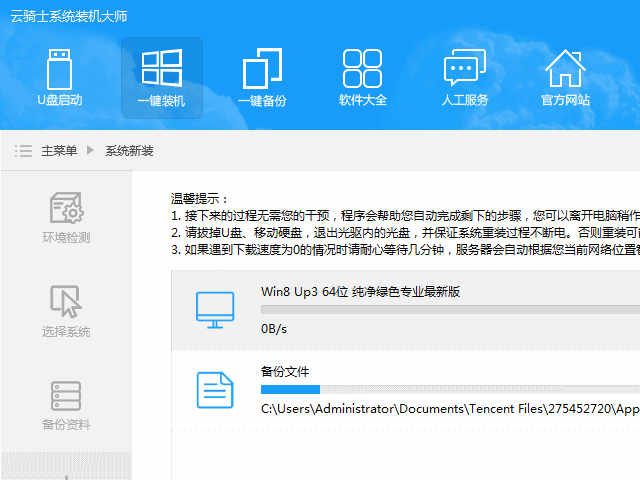Open the 软件大全 software collection
Image resolution: width=640 pixels, height=480 pixels.
pos(362,78)
